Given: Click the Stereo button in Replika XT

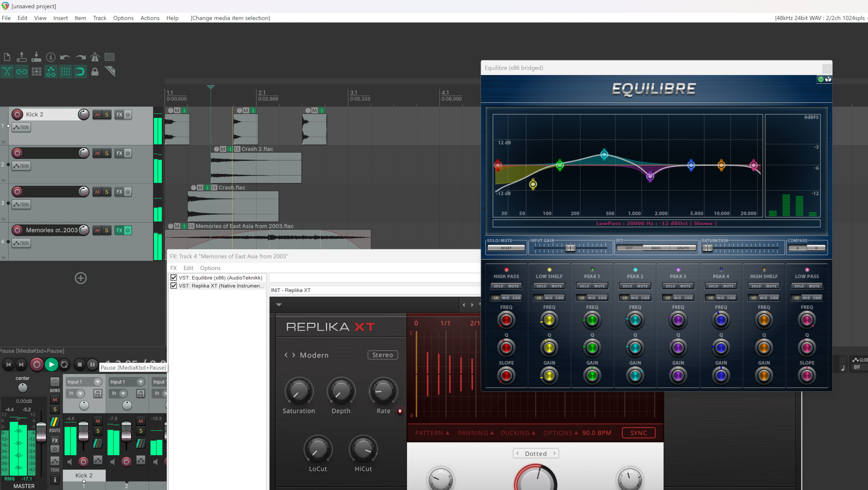Looking at the screenshot, I should [383, 355].
